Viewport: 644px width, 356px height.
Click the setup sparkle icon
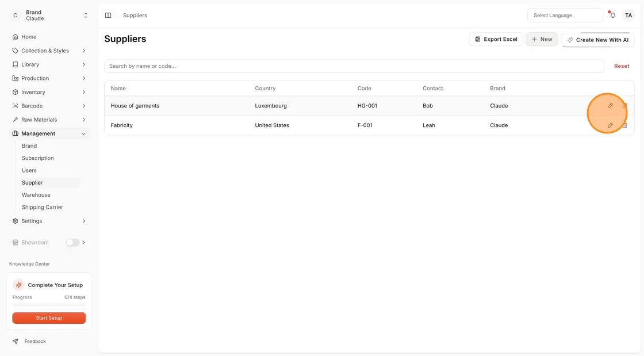(18, 285)
